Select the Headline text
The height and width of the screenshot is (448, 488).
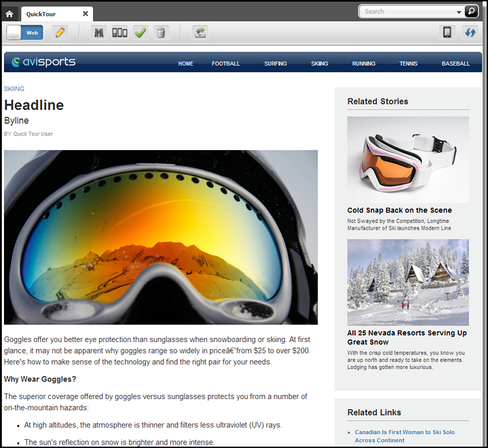pyautogui.click(x=34, y=105)
